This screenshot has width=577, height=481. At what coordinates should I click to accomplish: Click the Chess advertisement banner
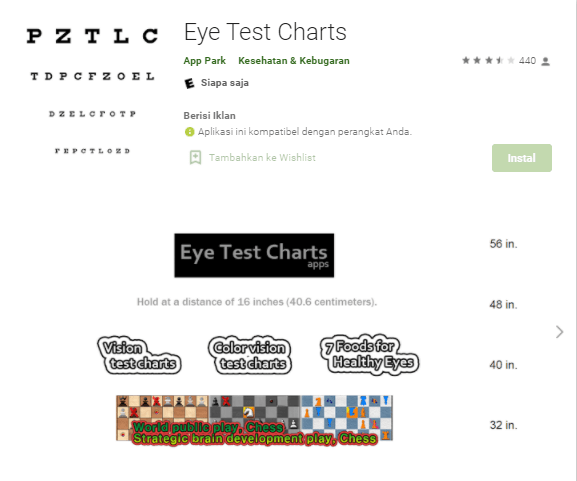[254, 420]
